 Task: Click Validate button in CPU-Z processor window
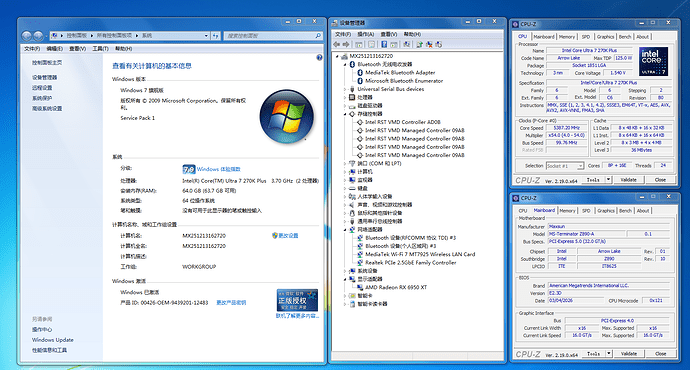click(x=628, y=180)
